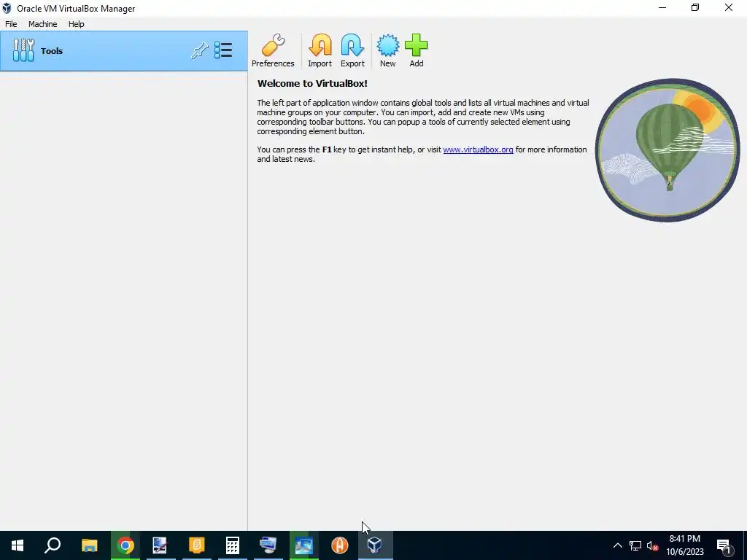Viewport: 747px width, 560px height.
Task: Visit the www.virtualbox.org link
Action: (x=478, y=149)
